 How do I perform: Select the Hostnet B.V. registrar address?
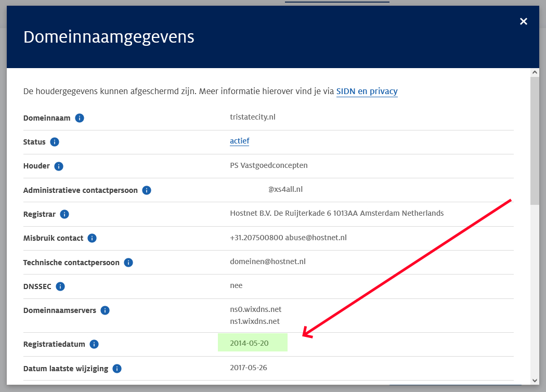click(337, 213)
